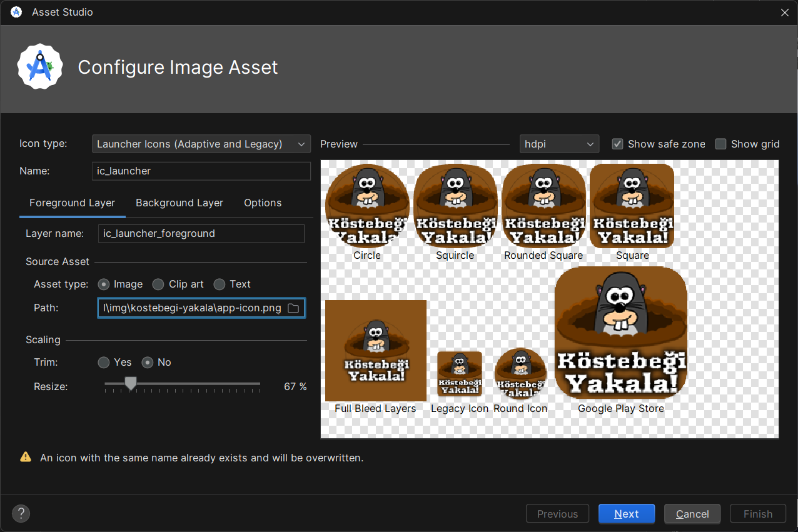Viewport: 798px width, 532px height.
Task: Click the Source Asset section heading
Action: point(58,262)
